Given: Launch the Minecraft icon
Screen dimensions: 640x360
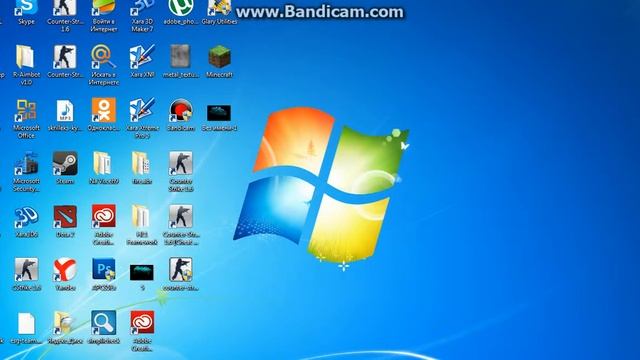Looking at the screenshot, I should [219, 61].
